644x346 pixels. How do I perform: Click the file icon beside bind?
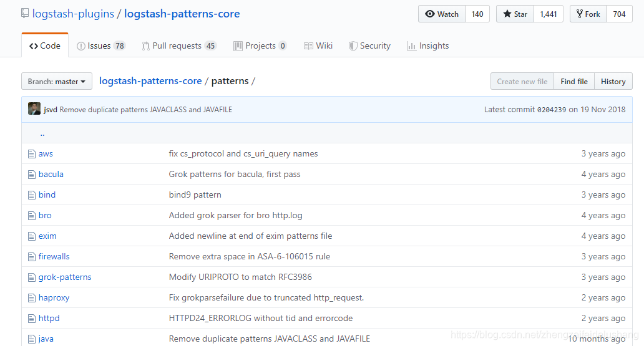(x=32, y=195)
